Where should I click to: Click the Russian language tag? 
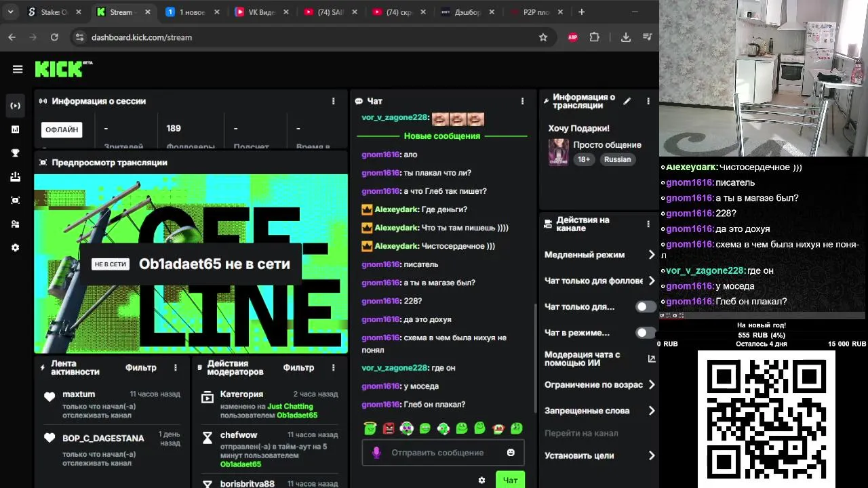pos(617,159)
